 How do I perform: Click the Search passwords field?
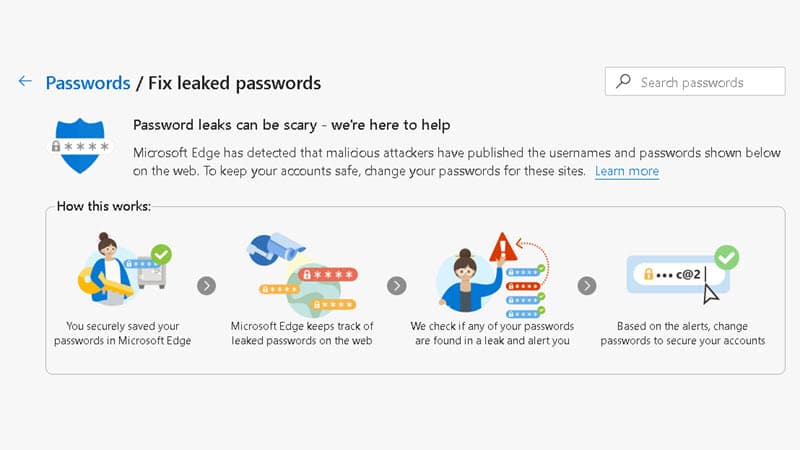click(695, 82)
